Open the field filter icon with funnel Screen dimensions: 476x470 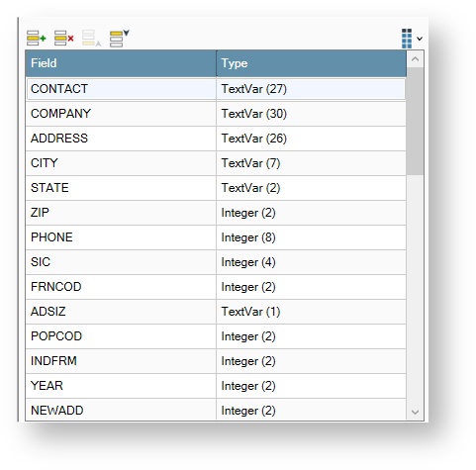[x=120, y=39]
